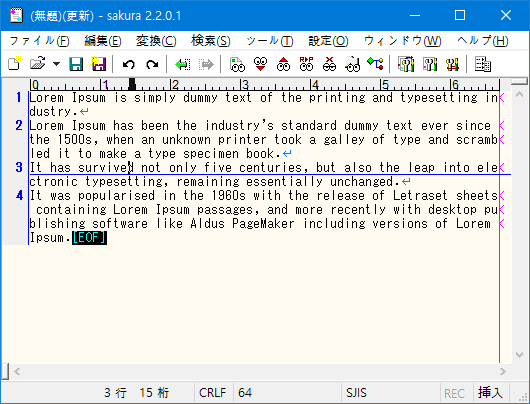Maximize the sakura window
Image resolution: width=530 pixels, height=404 pixels.
point(460,16)
